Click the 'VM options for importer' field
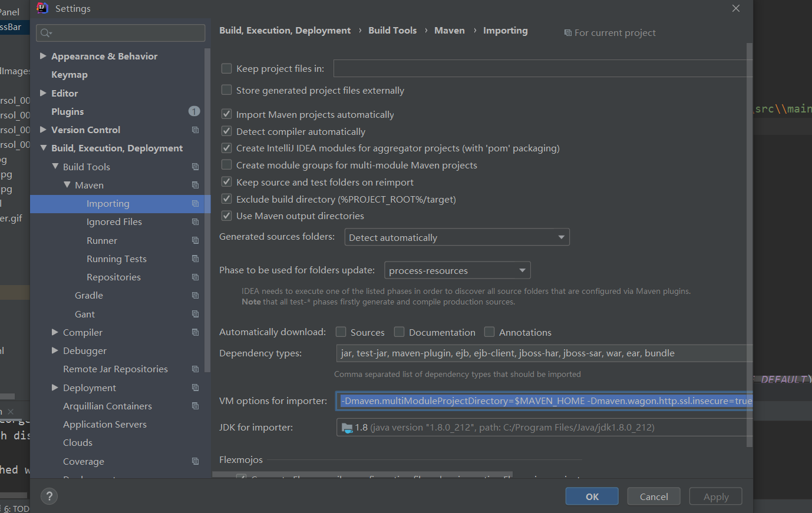This screenshot has height=513, width=812. coord(544,401)
